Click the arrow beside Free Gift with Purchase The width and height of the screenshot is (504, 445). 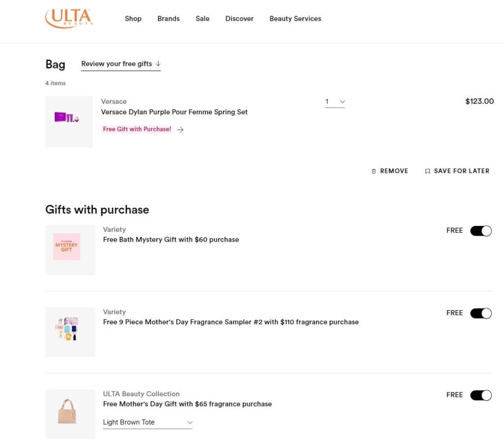coord(180,130)
